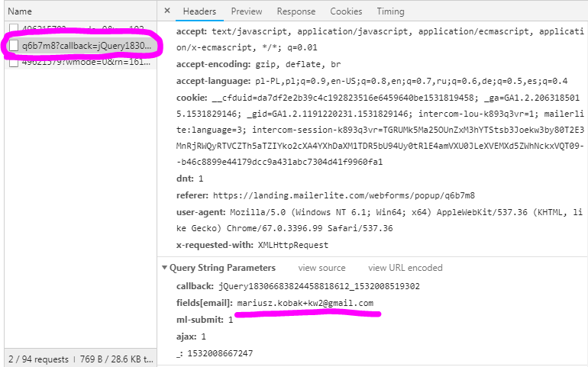Click the Name column header

(x=20, y=11)
